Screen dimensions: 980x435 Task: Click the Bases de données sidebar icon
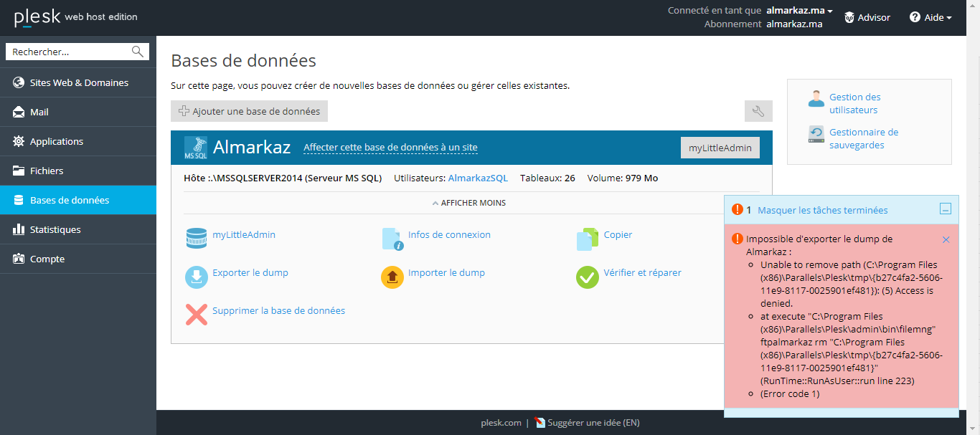pyautogui.click(x=19, y=200)
